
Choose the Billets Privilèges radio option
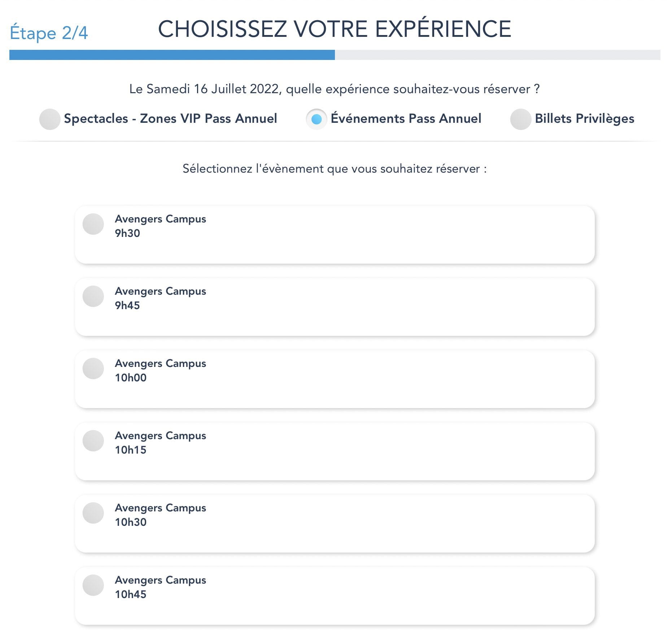520,119
